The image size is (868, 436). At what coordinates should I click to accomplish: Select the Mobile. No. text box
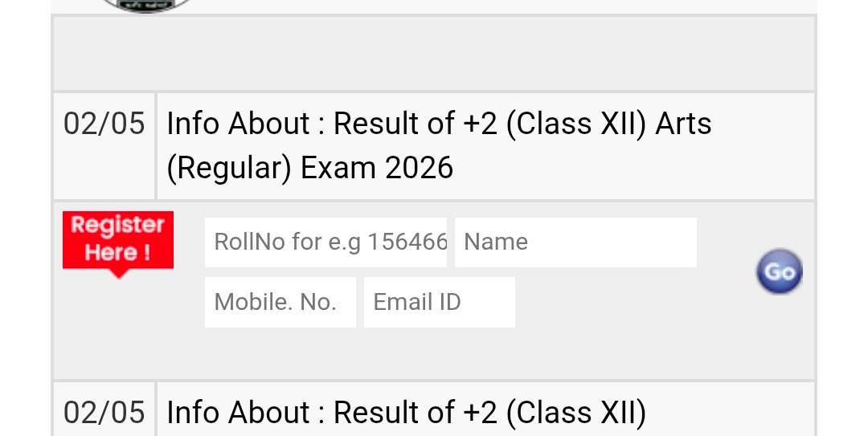pyautogui.click(x=280, y=302)
